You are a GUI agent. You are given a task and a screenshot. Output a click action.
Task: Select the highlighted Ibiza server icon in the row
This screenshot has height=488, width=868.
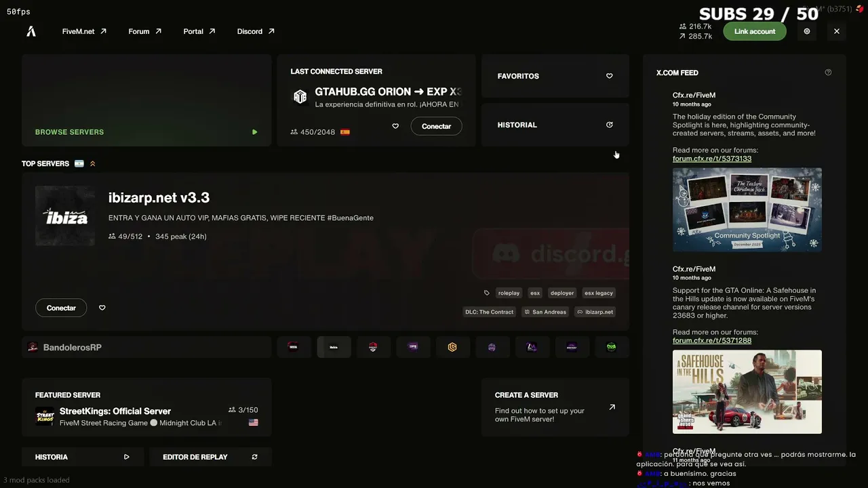tap(334, 347)
